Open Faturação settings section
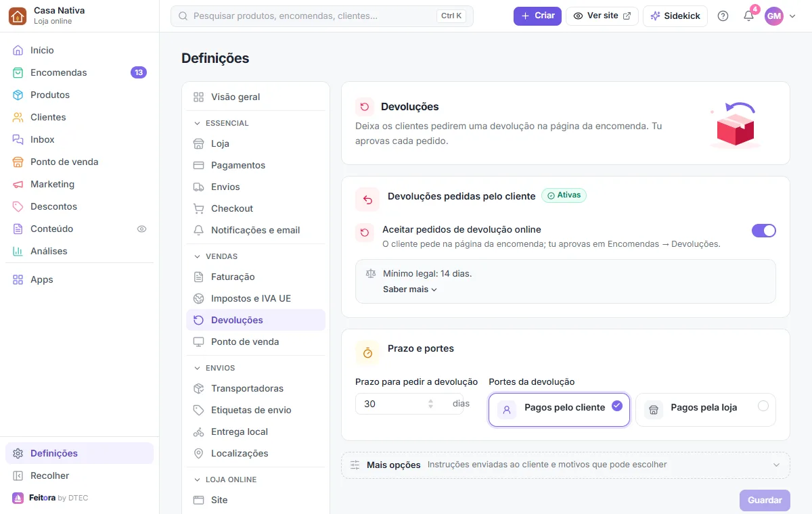Image resolution: width=812 pixels, height=514 pixels. pos(256,277)
